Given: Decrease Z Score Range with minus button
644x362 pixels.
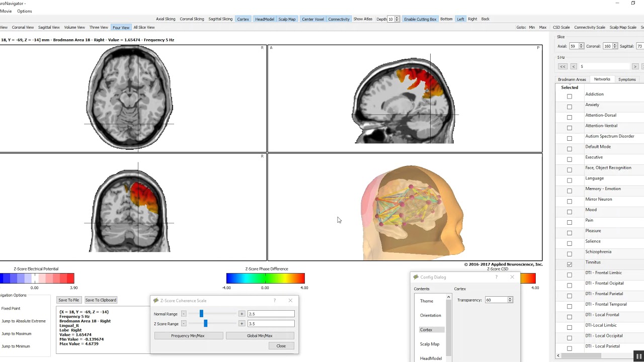Looking at the screenshot, I should point(184,324).
